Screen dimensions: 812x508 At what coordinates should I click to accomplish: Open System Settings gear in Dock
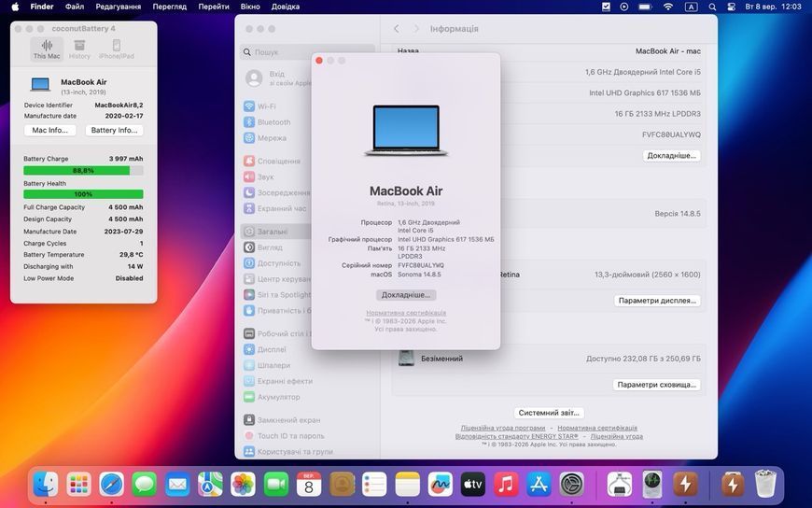572,486
